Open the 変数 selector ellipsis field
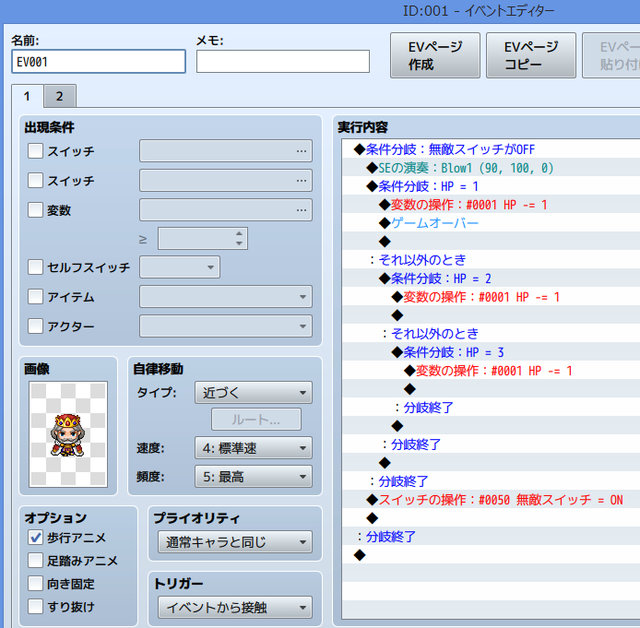Viewport: 640px width, 628px height. (226, 210)
